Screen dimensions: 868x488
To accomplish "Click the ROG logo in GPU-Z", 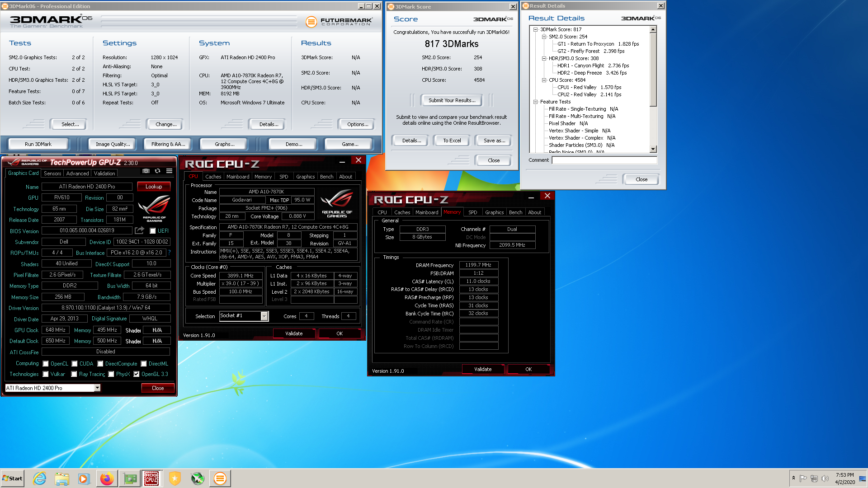I will coord(154,208).
